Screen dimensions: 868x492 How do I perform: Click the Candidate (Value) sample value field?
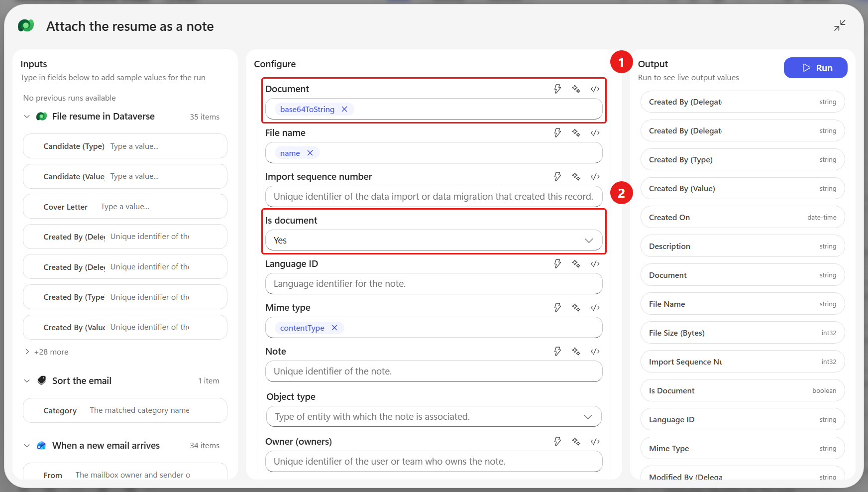click(125, 176)
